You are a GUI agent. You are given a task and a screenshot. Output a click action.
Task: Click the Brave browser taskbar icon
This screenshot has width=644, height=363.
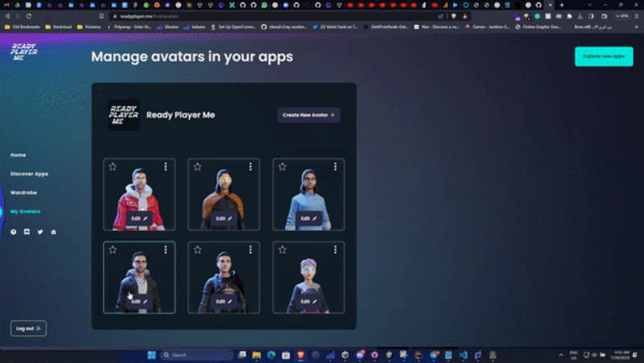300,355
